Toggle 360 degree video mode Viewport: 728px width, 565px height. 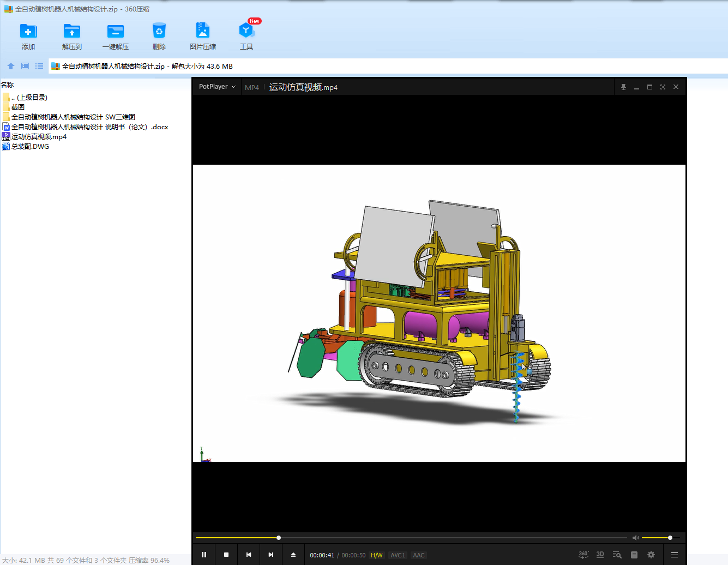pos(583,555)
